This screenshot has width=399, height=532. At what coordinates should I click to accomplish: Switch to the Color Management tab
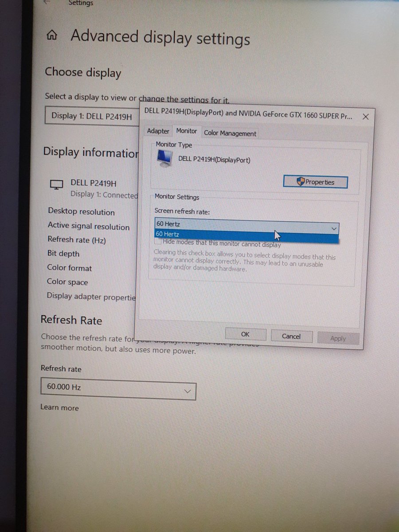(230, 133)
